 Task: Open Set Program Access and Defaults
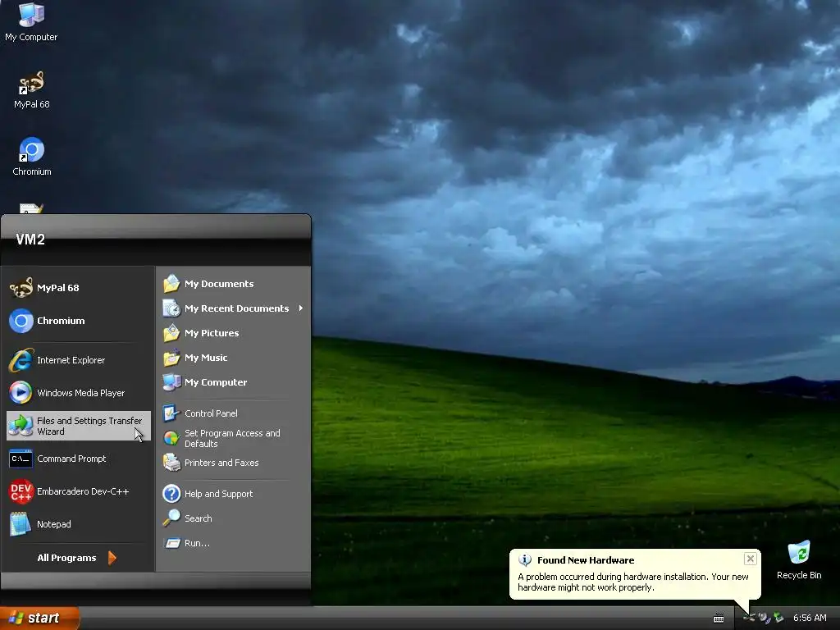pyautogui.click(x=234, y=438)
